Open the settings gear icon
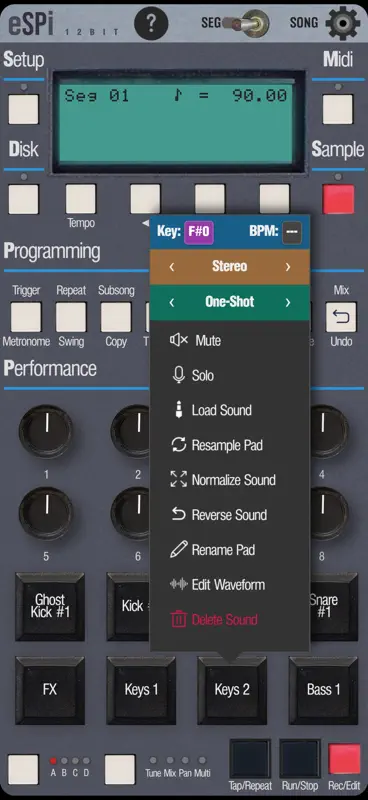 [342, 23]
